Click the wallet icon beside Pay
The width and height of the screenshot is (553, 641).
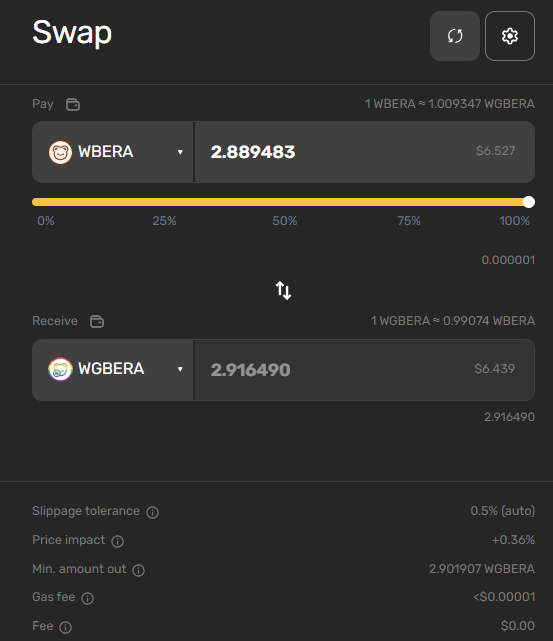click(x=73, y=104)
